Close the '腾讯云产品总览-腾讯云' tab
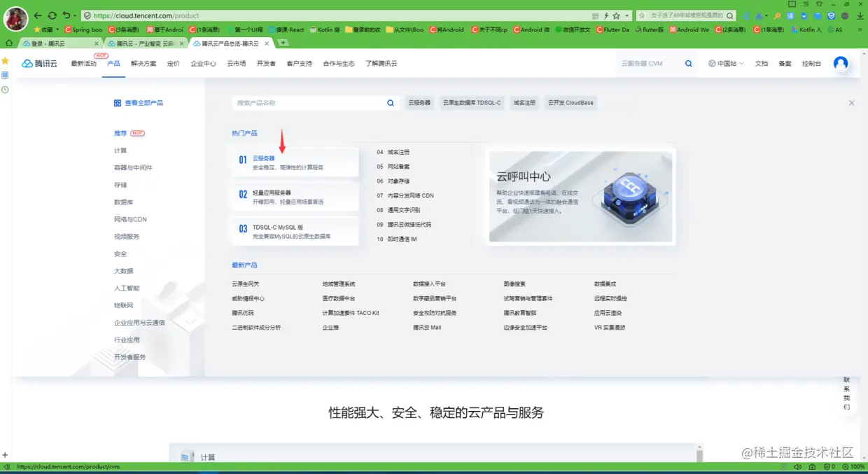Screen dimensions: 868x474 pos(267,43)
